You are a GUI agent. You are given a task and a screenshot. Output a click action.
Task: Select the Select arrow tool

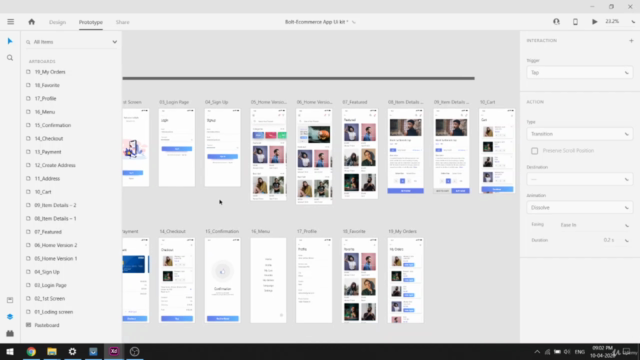click(10, 41)
